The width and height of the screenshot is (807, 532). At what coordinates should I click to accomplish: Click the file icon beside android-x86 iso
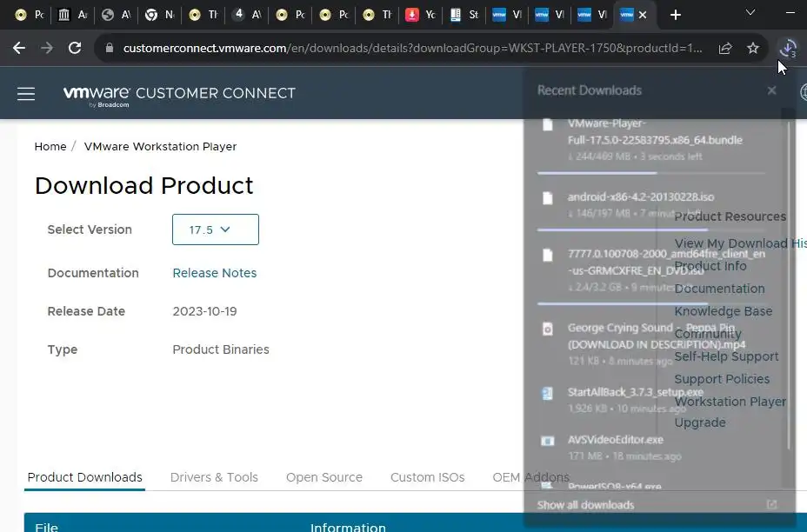[x=548, y=198]
